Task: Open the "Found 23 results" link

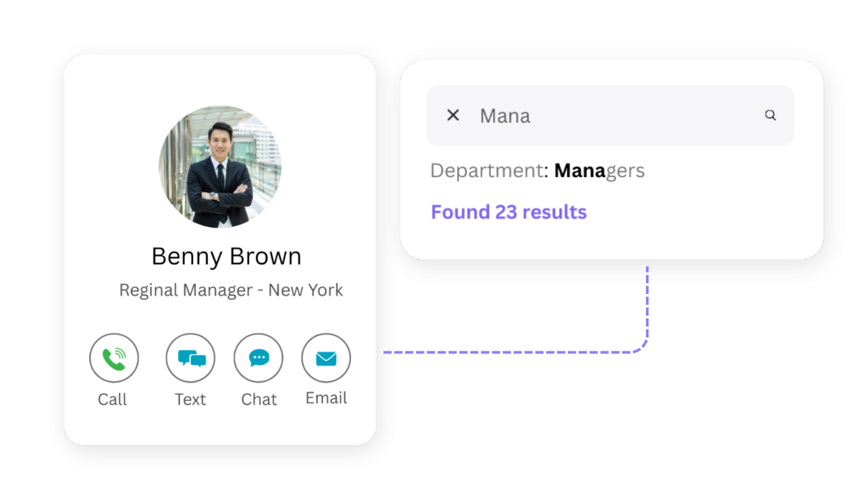Action: pyautogui.click(x=509, y=212)
